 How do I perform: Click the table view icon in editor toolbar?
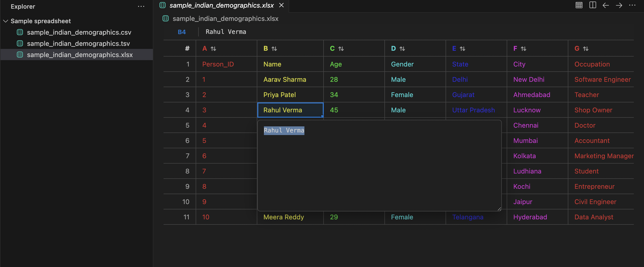(x=579, y=5)
